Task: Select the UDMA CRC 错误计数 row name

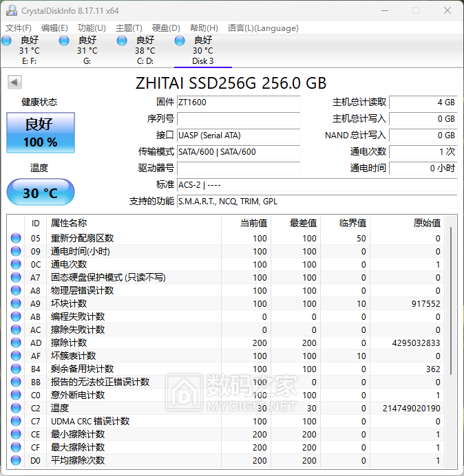Action: 90,422
